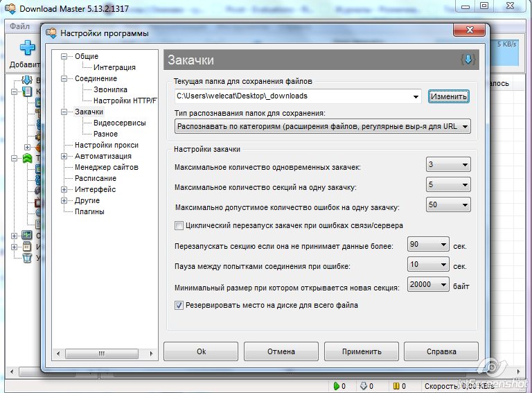Click the blue download arrows icon in main tree
The width and height of the screenshot is (532, 393).
27,80
